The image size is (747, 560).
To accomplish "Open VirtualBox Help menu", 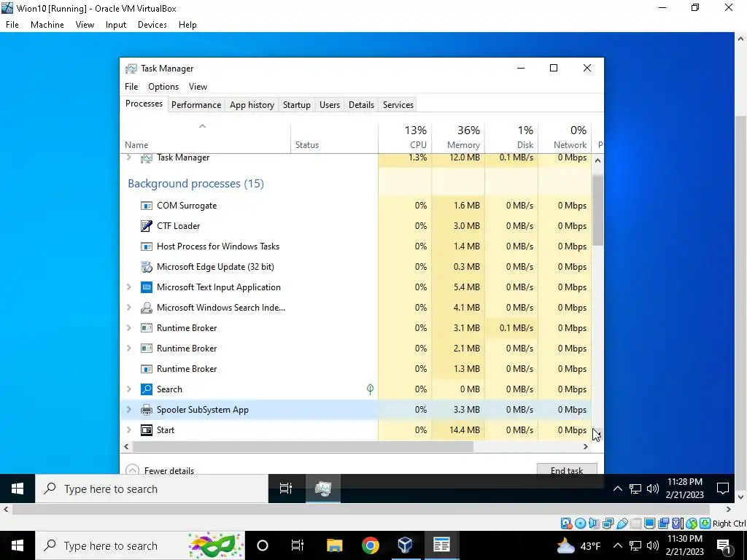I will (x=187, y=25).
